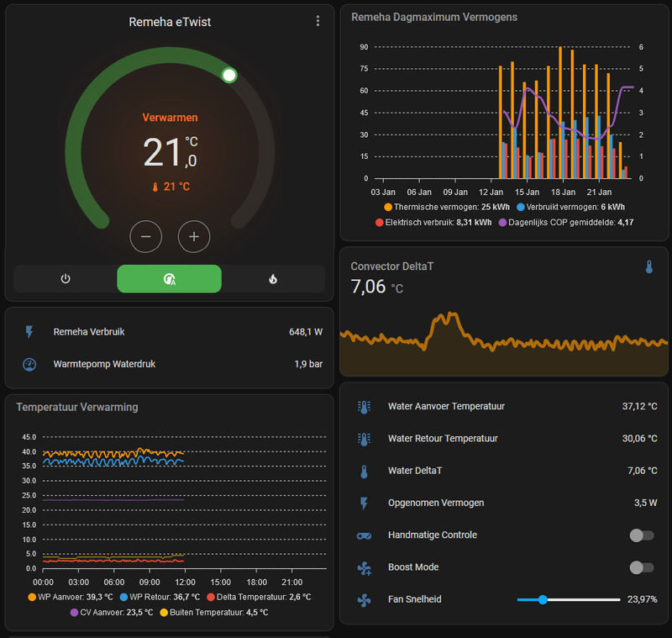This screenshot has width=672, height=638.
Task: Enable the Boost Mode switch
Action: pos(642,567)
